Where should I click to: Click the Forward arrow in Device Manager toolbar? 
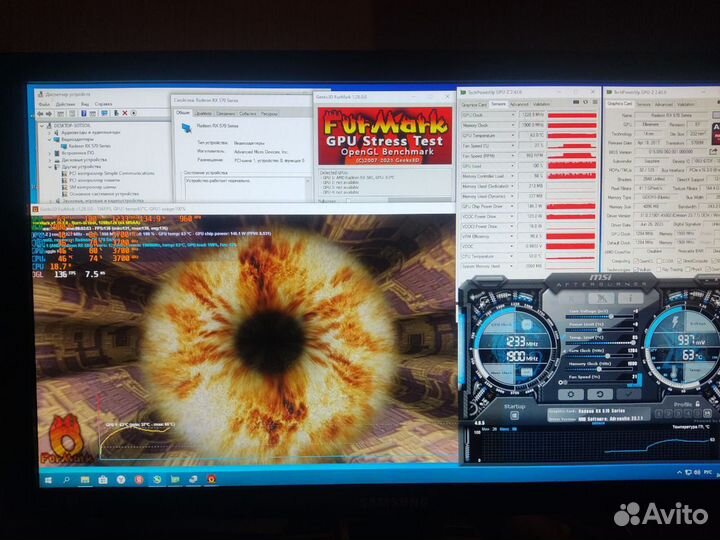pyautogui.click(x=49, y=113)
